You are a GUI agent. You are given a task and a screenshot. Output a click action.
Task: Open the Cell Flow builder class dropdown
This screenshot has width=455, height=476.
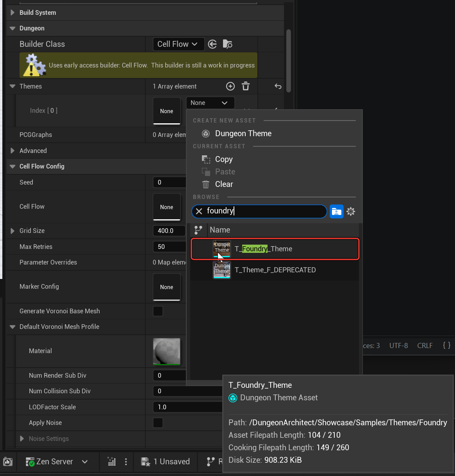178,44
